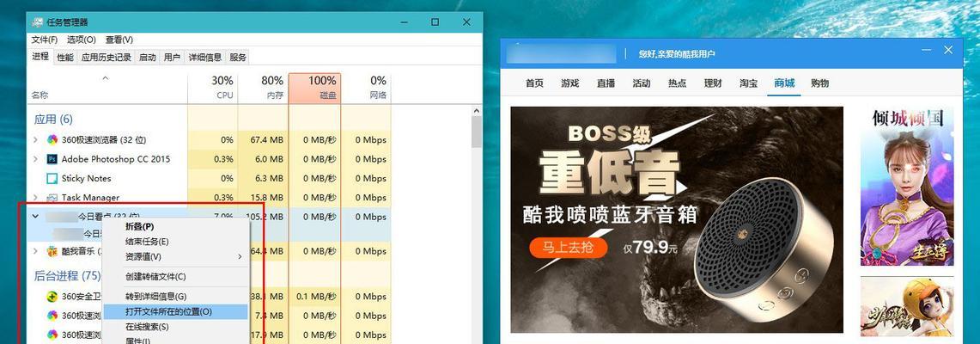
Task: Choose 创建转储文件(C) in context menu
Action: pyautogui.click(x=175, y=276)
